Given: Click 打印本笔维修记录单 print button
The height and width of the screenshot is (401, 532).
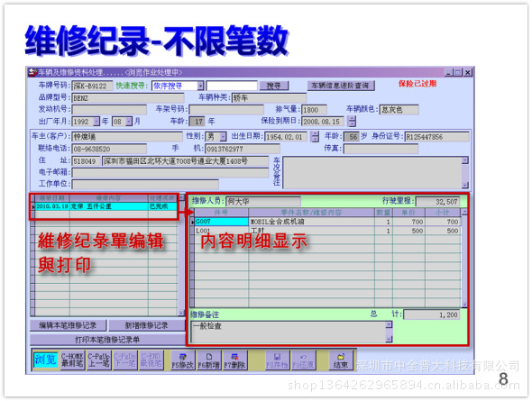Looking at the screenshot, I should pos(107,340).
